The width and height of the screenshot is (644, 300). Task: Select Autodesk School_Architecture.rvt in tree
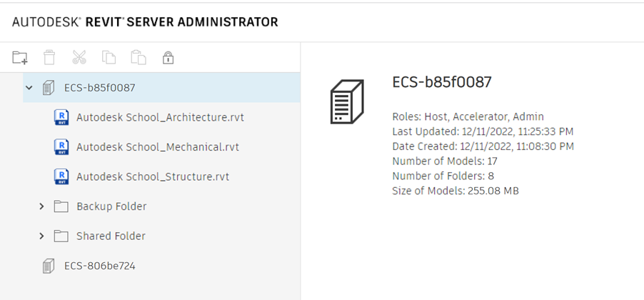pyautogui.click(x=160, y=117)
